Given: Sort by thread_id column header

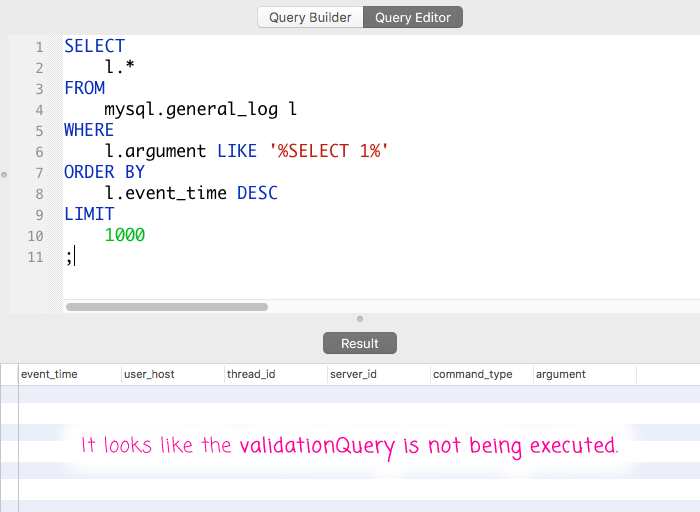Looking at the screenshot, I should (x=276, y=375).
